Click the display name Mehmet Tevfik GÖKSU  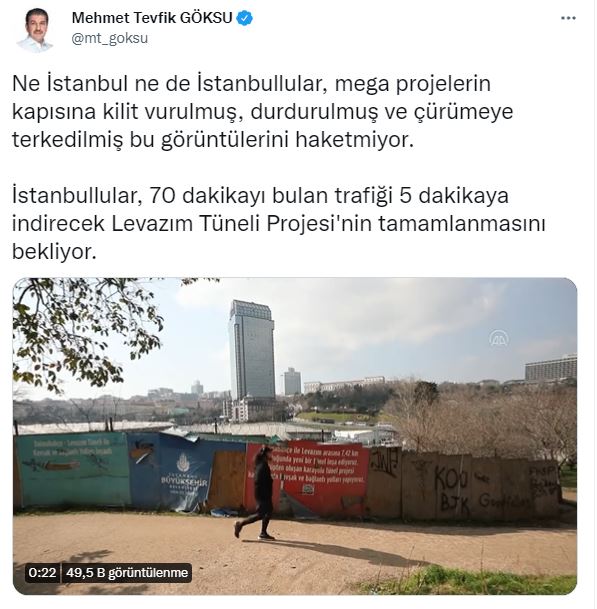(x=152, y=18)
